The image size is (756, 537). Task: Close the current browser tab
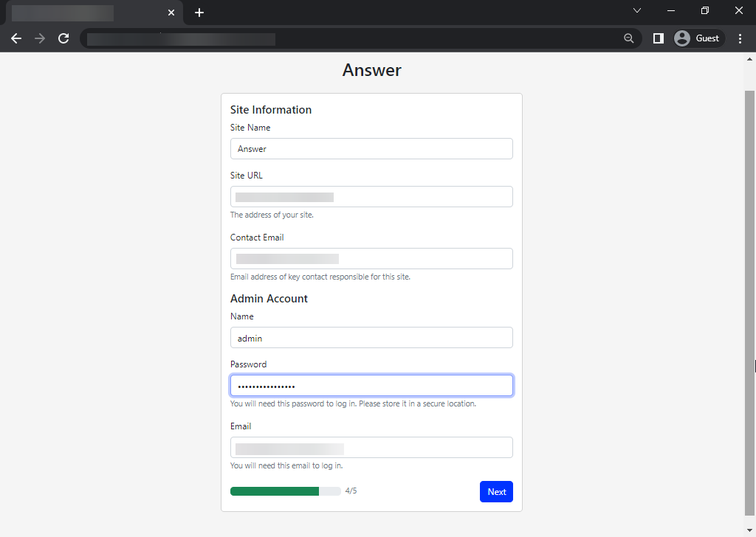(171, 13)
